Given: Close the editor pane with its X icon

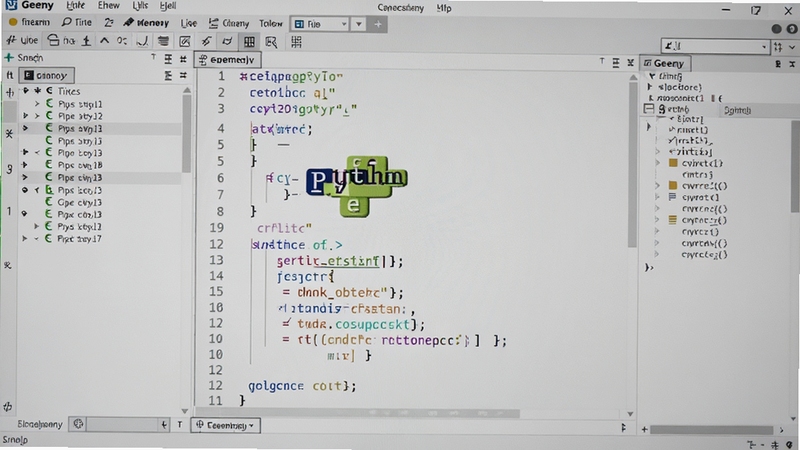Looking at the screenshot, I should click(x=631, y=62).
